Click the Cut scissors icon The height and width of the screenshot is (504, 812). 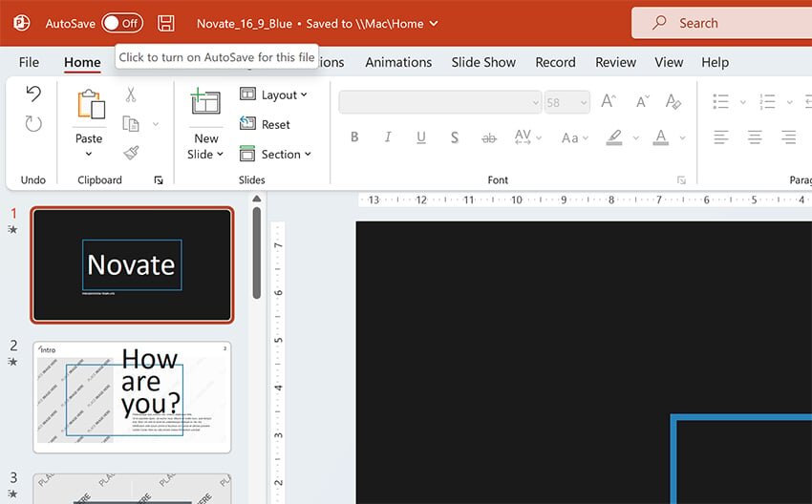tap(131, 94)
